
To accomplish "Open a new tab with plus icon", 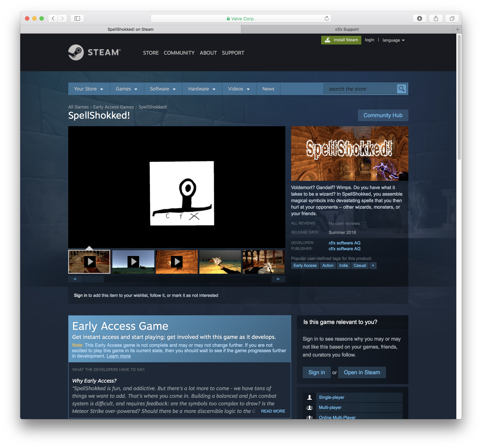I will coord(457,29).
